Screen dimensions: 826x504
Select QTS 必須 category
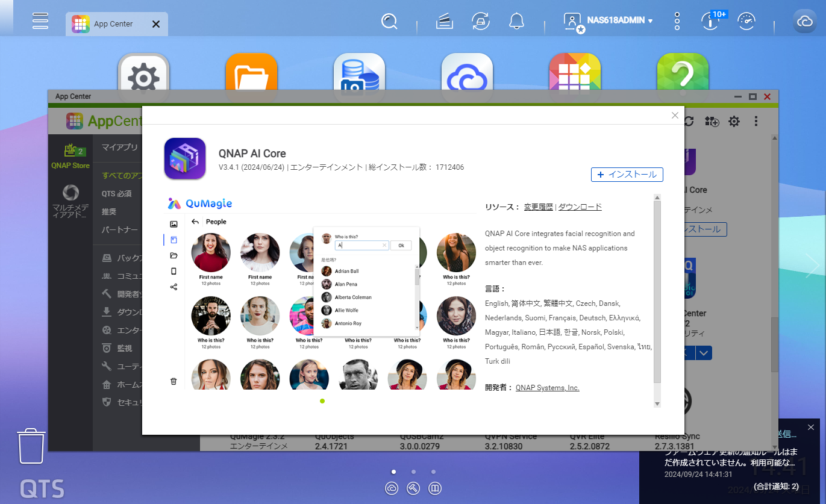pos(117,194)
